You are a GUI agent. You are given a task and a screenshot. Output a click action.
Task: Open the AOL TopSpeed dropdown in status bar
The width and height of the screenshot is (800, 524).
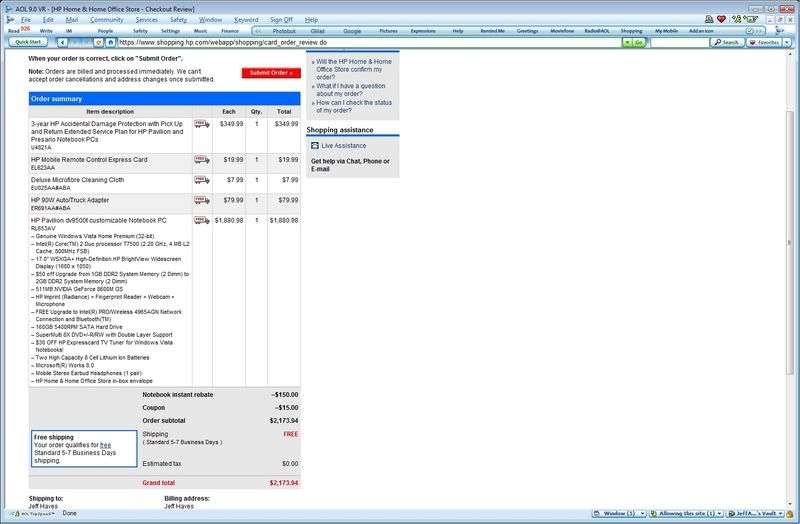(32, 513)
